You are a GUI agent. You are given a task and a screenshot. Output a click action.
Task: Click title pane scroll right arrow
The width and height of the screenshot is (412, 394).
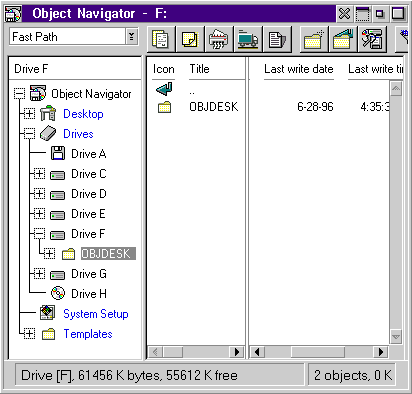(237, 352)
